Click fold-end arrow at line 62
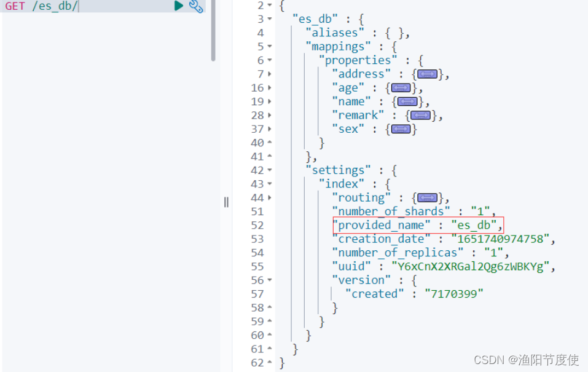Screen dimensions: 588x372 [270, 362]
